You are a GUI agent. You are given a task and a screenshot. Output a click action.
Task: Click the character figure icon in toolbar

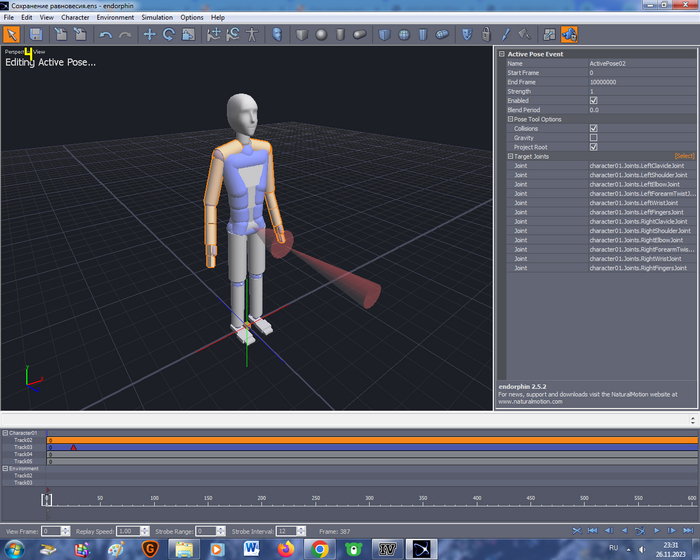click(251, 34)
